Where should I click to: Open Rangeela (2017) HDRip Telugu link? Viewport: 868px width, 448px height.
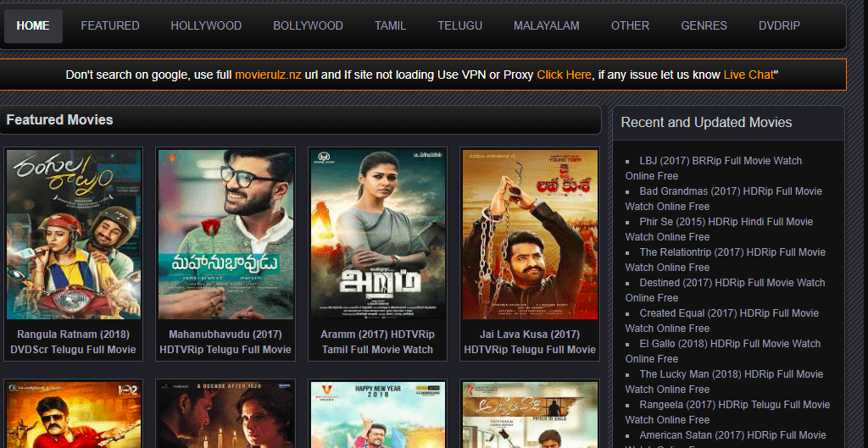click(x=727, y=412)
